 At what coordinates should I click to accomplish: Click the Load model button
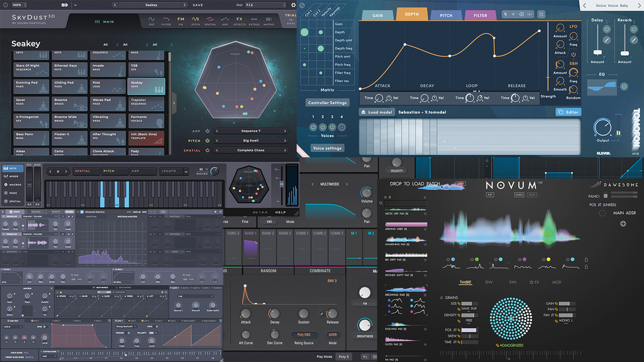point(375,112)
